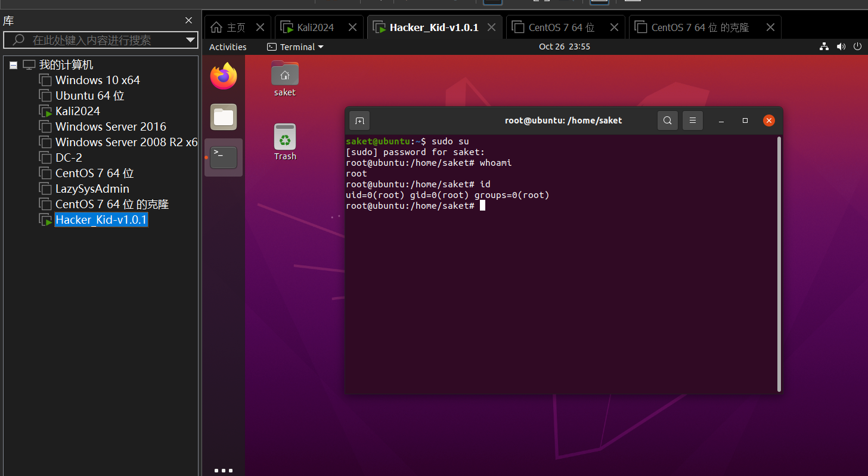
Task: Select LazySysAdmin in the library
Action: tap(92, 188)
